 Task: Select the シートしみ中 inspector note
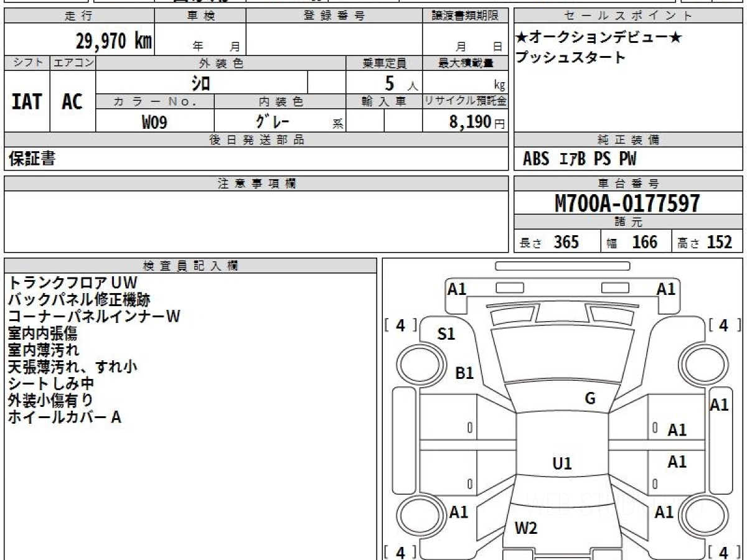51,384
